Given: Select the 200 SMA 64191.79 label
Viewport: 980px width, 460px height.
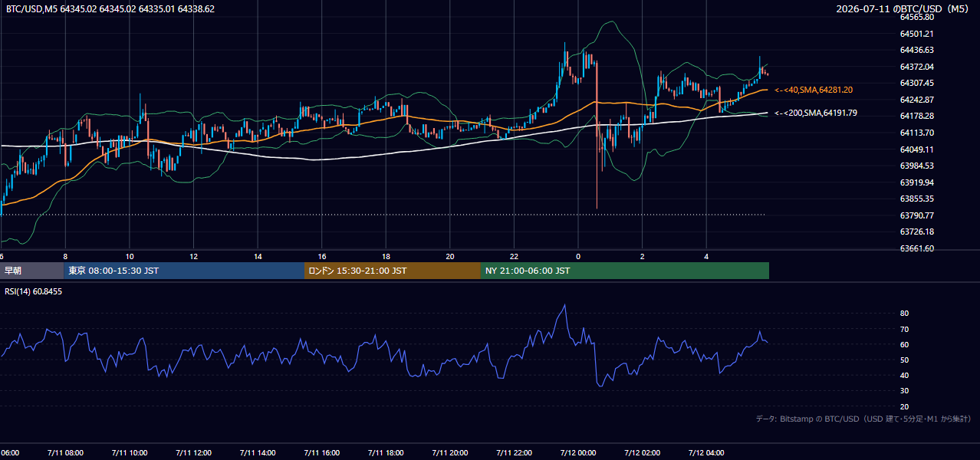Looking at the screenshot, I should point(816,113).
